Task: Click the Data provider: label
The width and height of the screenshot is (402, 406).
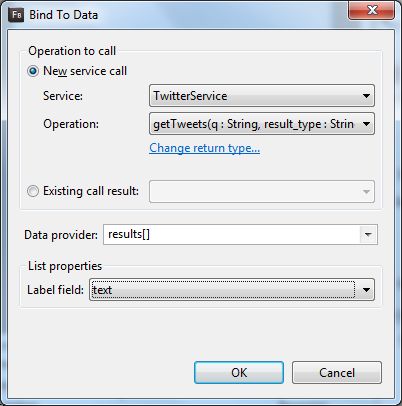Action: coord(61,235)
